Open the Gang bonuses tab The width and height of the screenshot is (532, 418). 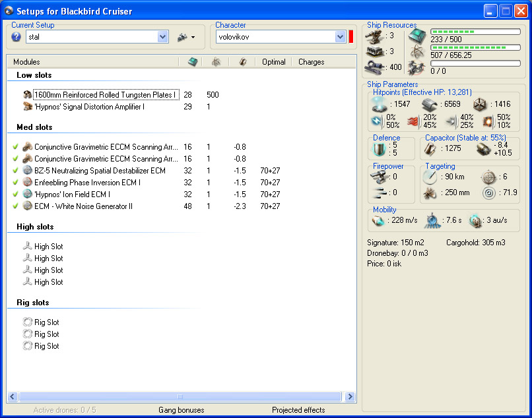point(181,410)
